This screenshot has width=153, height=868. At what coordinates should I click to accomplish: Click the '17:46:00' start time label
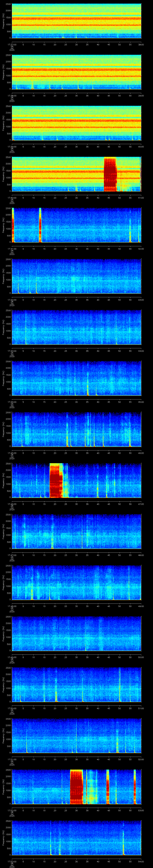12,504
